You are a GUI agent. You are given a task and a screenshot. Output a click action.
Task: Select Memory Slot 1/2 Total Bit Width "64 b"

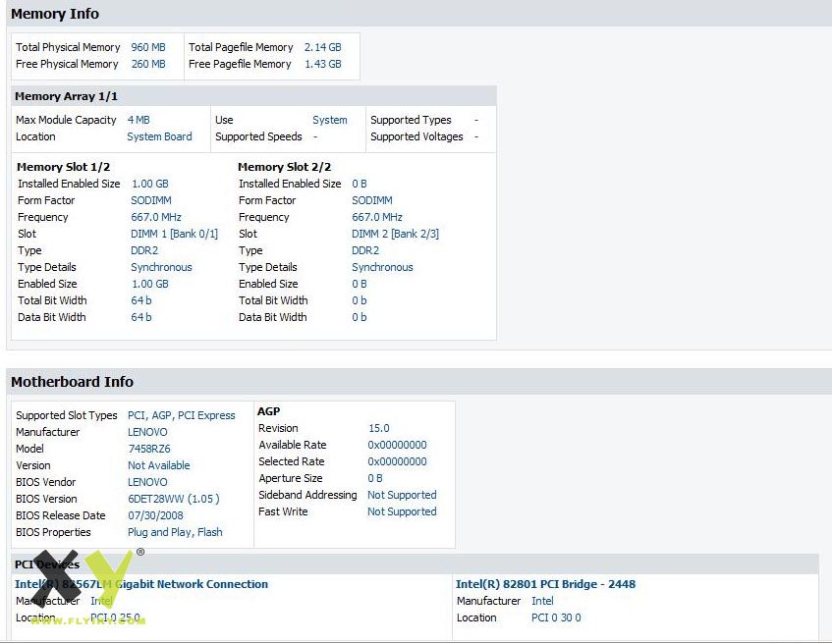[x=141, y=300]
